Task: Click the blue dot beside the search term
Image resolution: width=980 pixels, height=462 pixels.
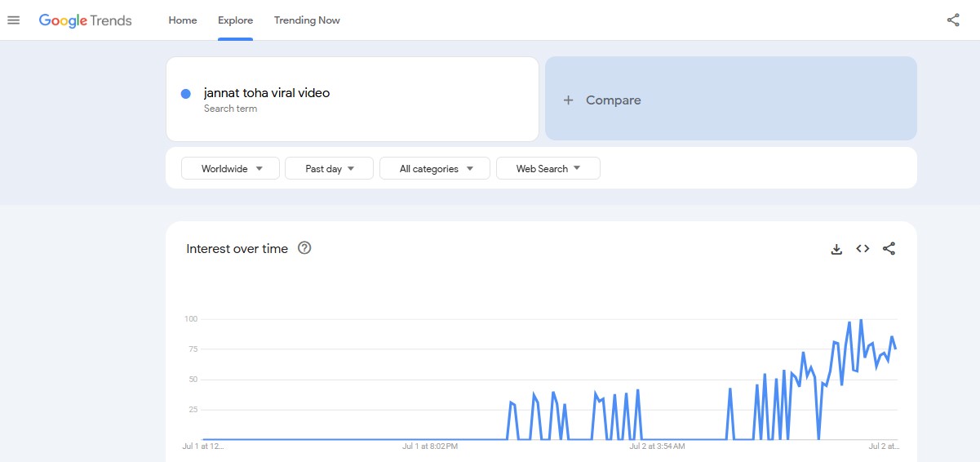Action: coord(186,94)
